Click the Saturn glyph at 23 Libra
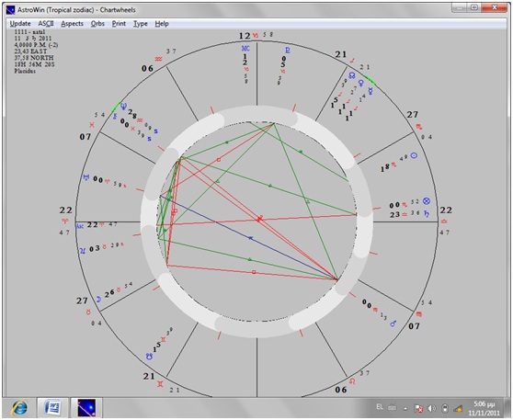The height and width of the screenshot is (420, 513). point(427,213)
